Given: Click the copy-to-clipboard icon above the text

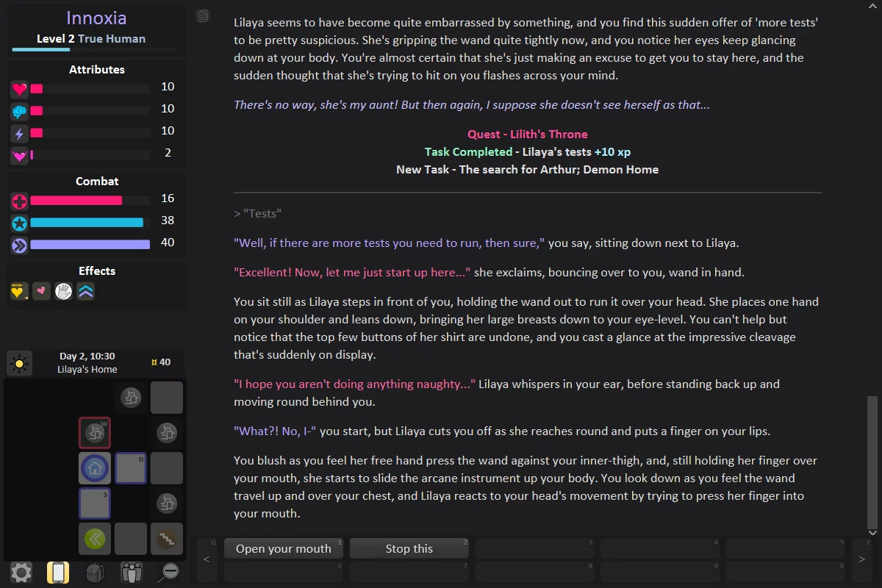Looking at the screenshot, I should pyautogui.click(x=204, y=16).
